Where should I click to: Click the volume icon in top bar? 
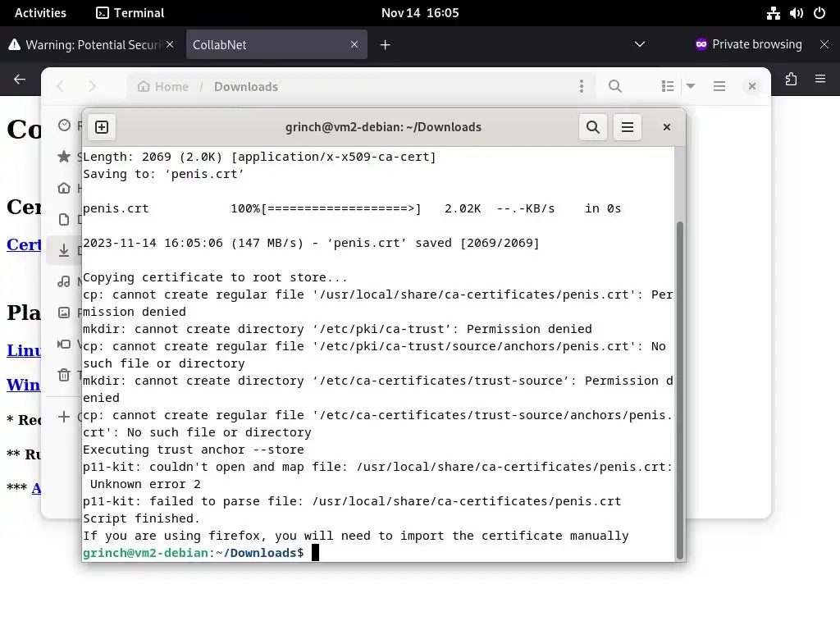coord(796,13)
